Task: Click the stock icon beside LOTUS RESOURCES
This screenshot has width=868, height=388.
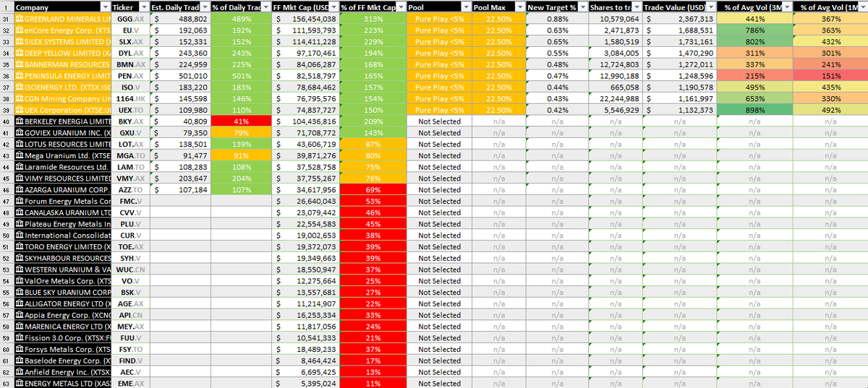Action: [19, 145]
